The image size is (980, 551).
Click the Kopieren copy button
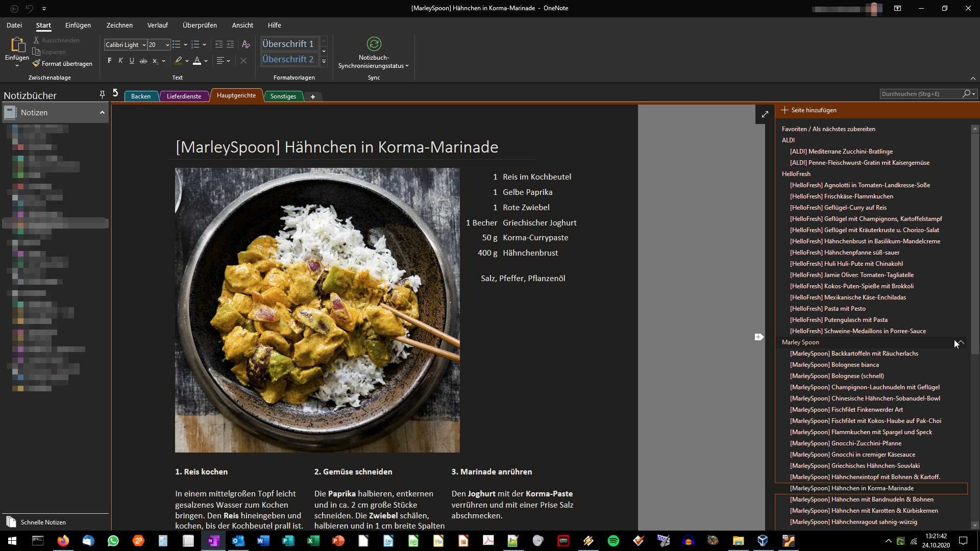click(49, 52)
